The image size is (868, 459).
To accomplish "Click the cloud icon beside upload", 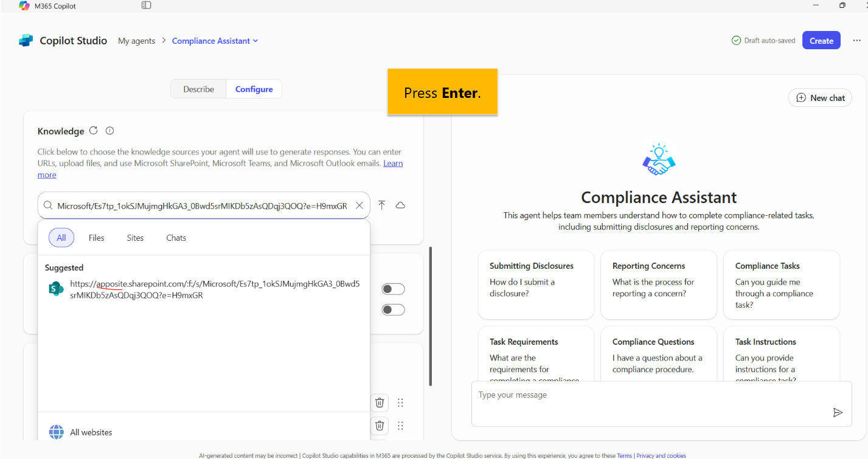I will [x=400, y=205].
